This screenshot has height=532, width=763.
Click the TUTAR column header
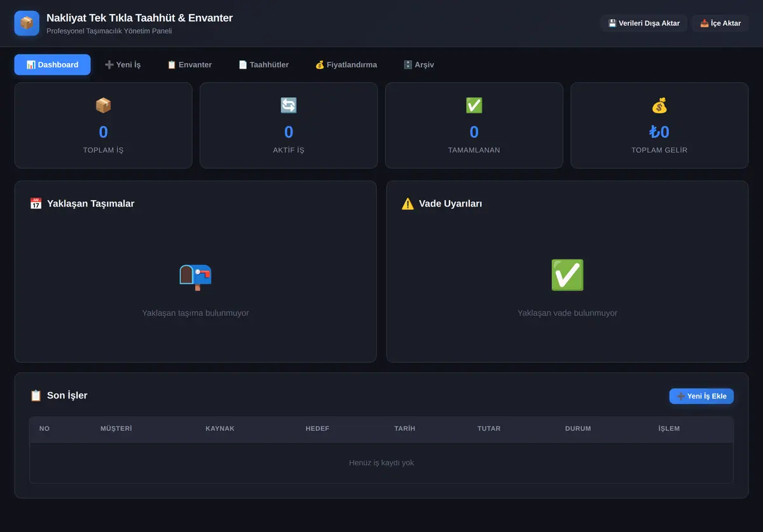coord(489,428)
